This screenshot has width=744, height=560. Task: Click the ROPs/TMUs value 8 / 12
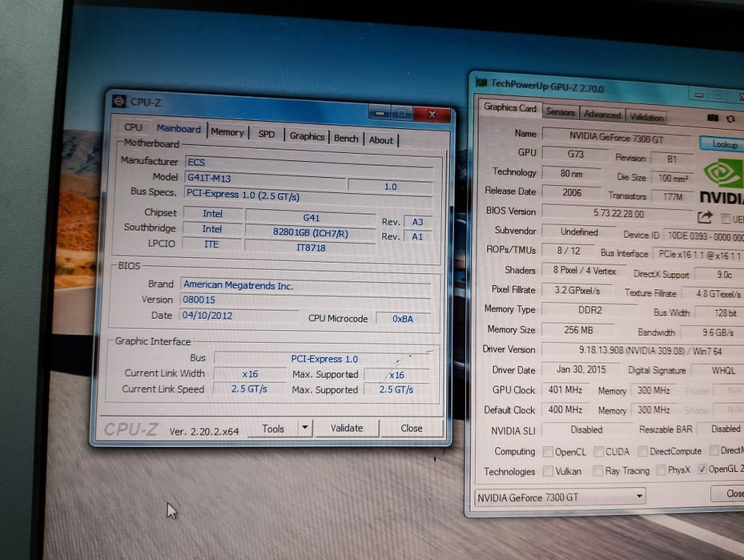[568, 251]
